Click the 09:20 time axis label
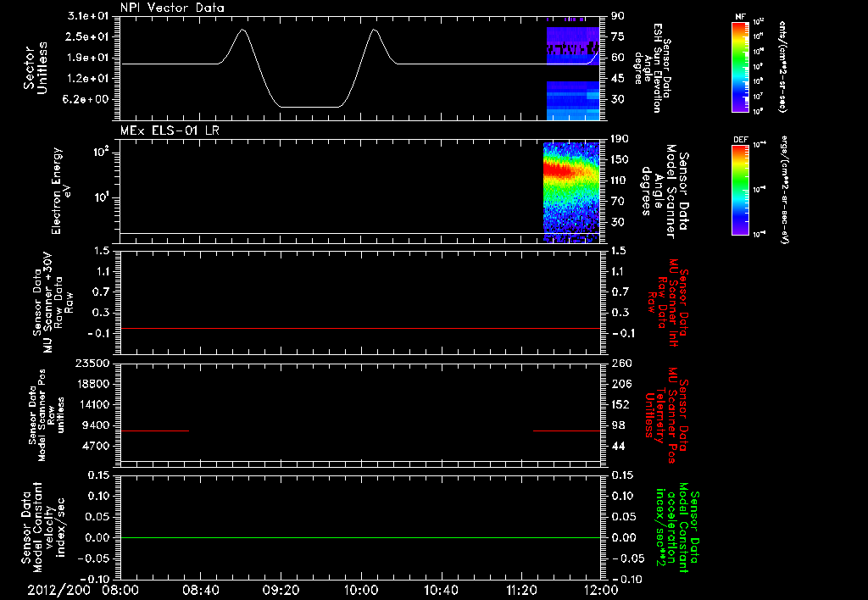The height and width of the screenshot is (600, 868). (x=281, y=590)
